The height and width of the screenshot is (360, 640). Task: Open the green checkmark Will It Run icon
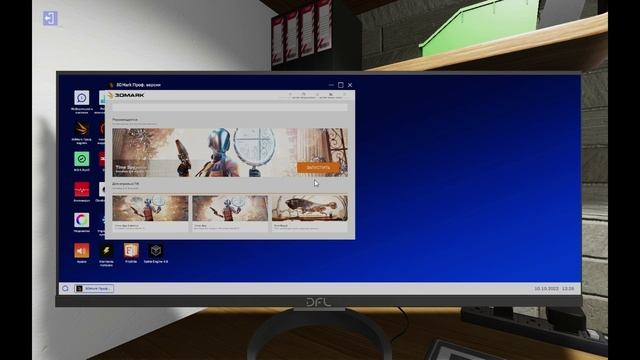pyautogui.click(x=82, y=159)
